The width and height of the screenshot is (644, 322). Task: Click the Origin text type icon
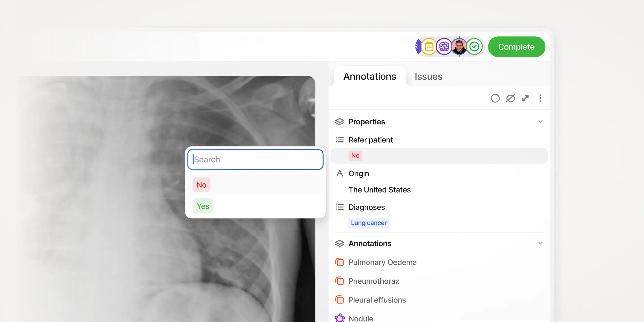pyautogui.click(x=340, y=173)
